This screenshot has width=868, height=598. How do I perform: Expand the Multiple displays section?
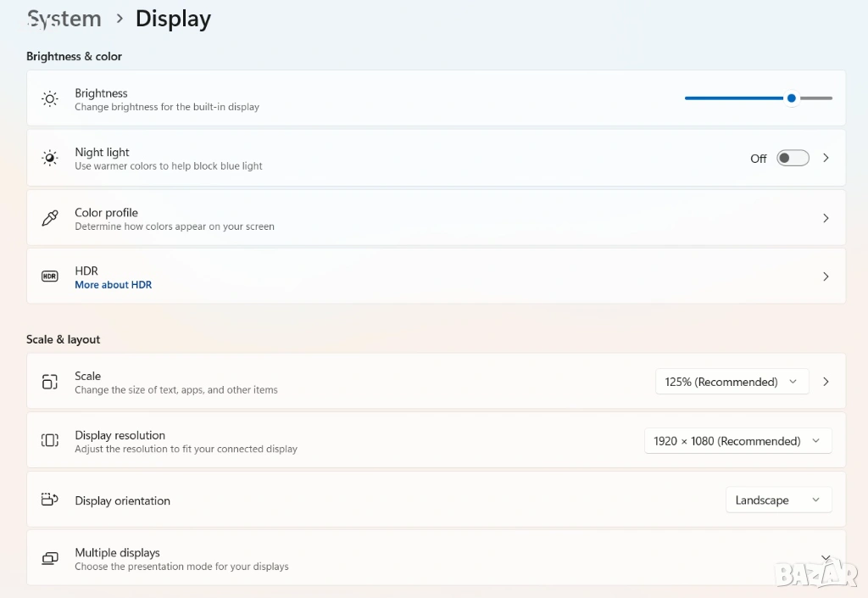[826, 557]
